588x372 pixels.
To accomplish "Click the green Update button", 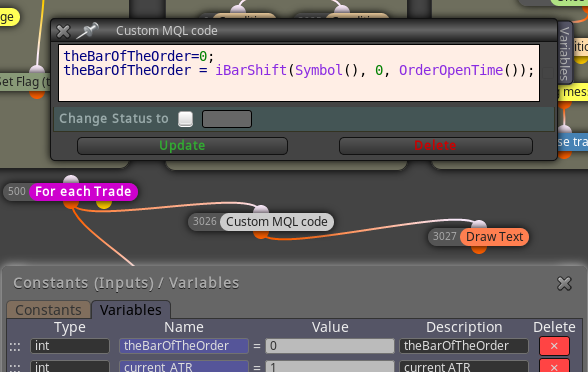I will click(182, 146).
